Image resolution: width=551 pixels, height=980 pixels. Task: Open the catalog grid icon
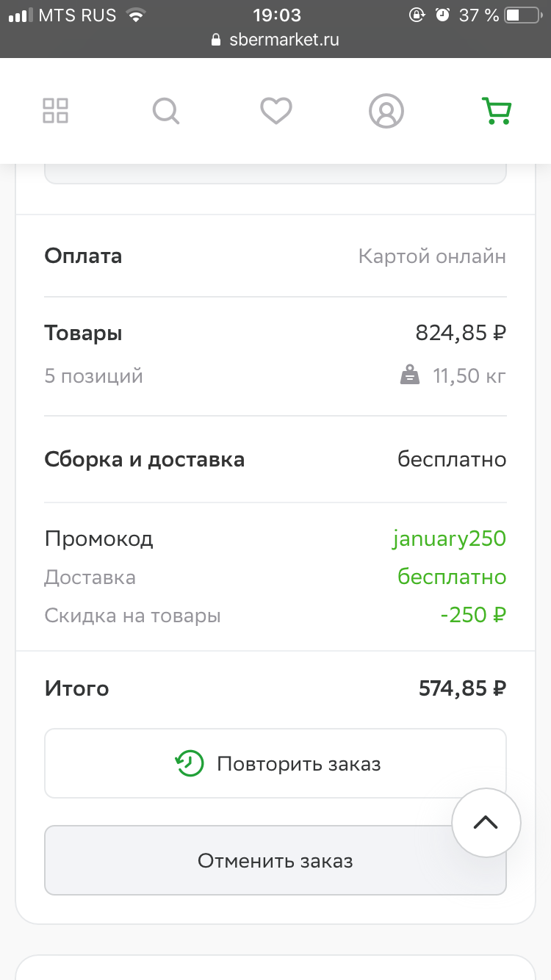click(55, 111)
